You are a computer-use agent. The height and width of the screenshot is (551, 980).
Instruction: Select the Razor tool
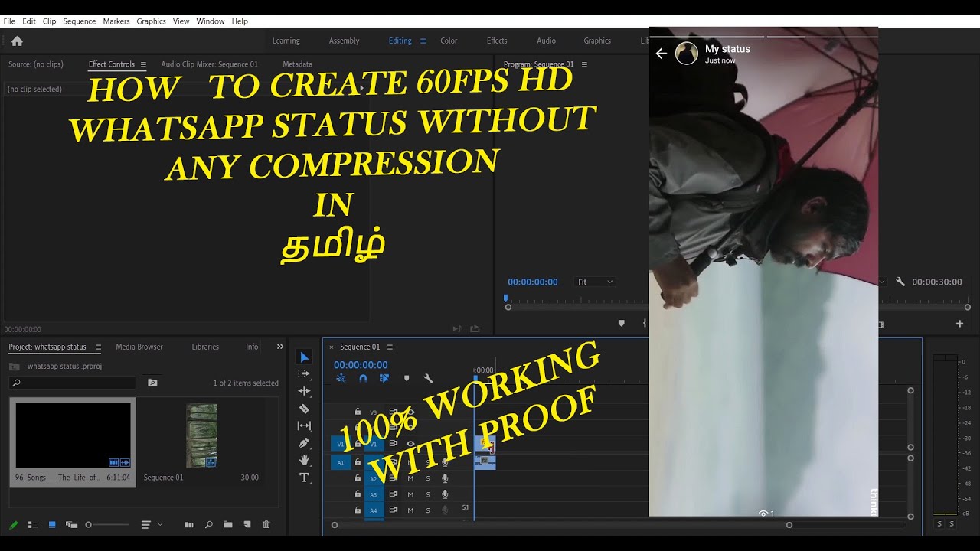(x=304, y=409)
